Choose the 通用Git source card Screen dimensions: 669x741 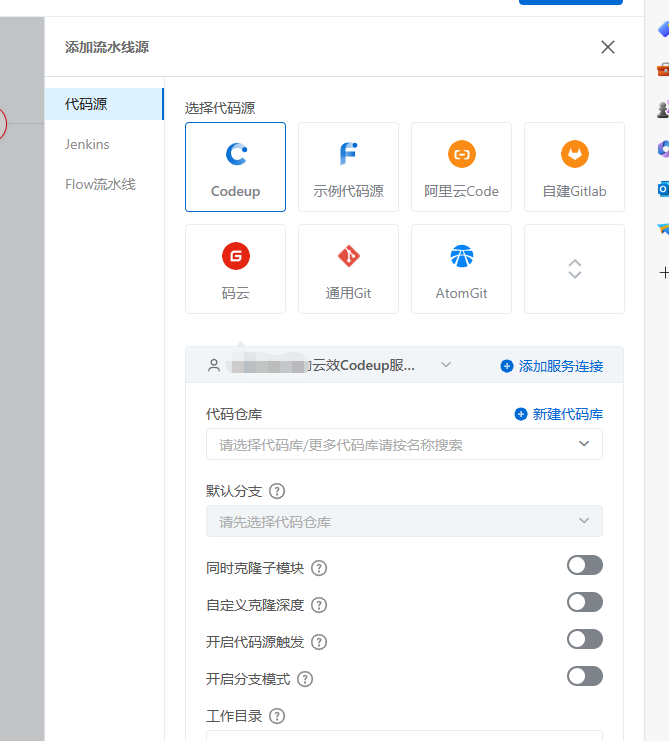[348, 269]
